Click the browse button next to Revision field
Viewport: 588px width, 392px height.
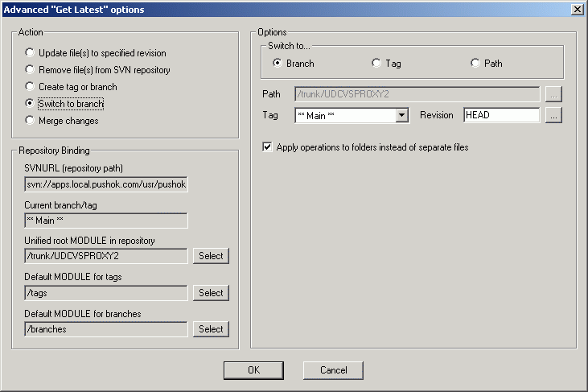(x=553, y=115)
